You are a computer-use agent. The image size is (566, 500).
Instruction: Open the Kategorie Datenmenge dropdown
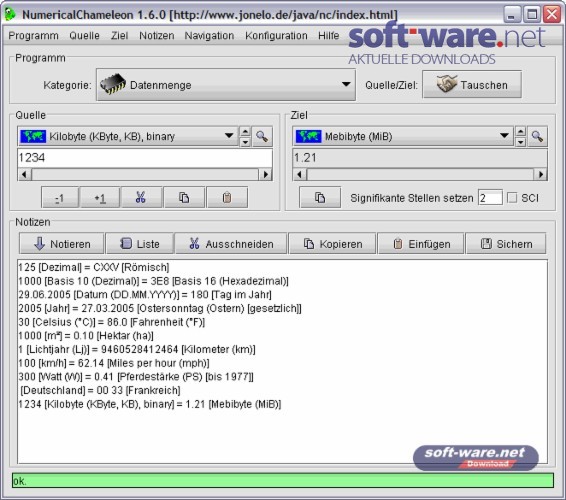pyautogui.click(x=226, y=85)
